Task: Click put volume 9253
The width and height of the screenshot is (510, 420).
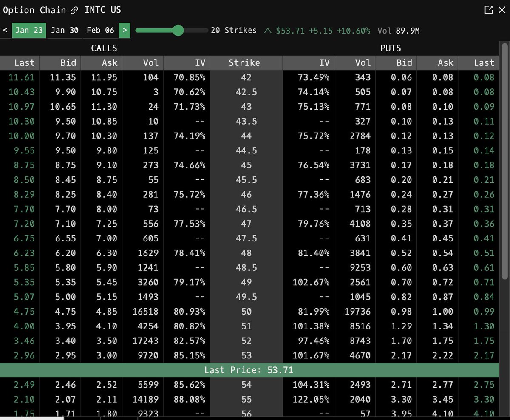Action: click(x=360, y=267)
